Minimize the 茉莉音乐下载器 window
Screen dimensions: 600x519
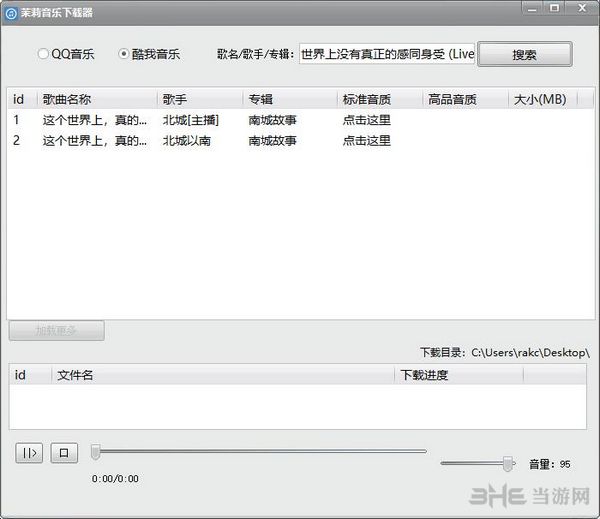coord(532,8)
